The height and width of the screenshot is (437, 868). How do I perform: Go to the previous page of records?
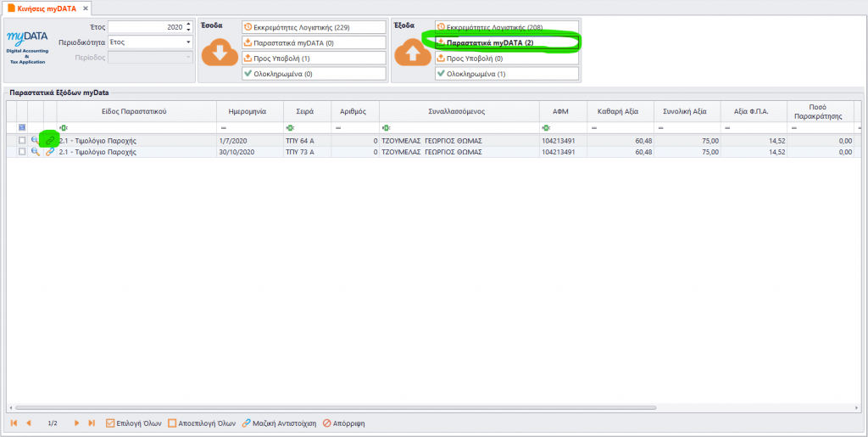tap(28, 423)
